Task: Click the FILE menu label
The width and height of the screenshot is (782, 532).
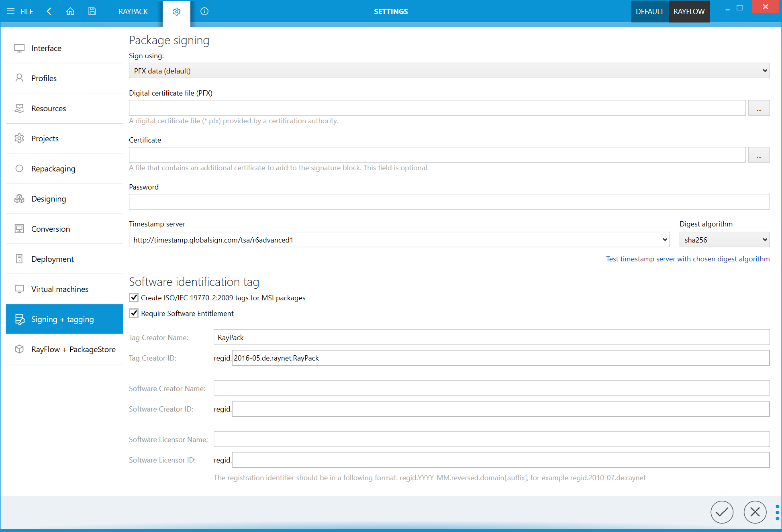Action: click(x=27, y=12)
